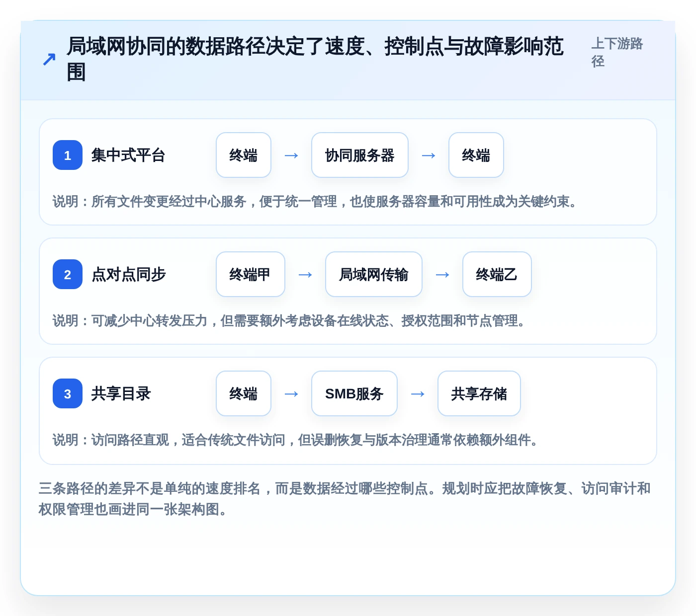Click the arrow between 终端 and SMB服务
696x616 pixels.
(x=291, y=394)
